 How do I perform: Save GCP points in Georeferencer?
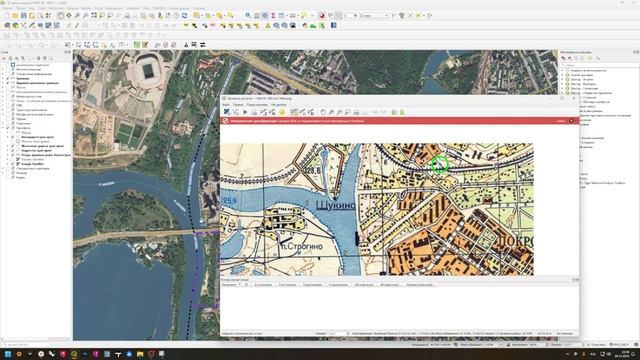tap(272, 112)
